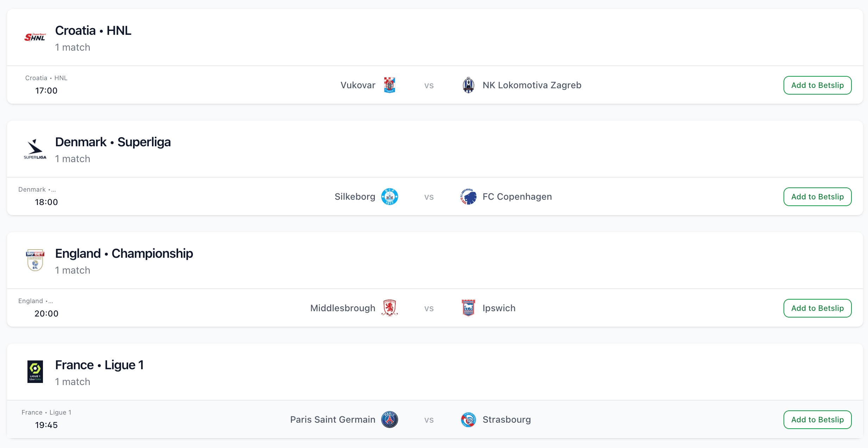Click the England Championship Sky Bet logo
The width and height of the screenshot is (868, 448).
[x=35, y=260]
